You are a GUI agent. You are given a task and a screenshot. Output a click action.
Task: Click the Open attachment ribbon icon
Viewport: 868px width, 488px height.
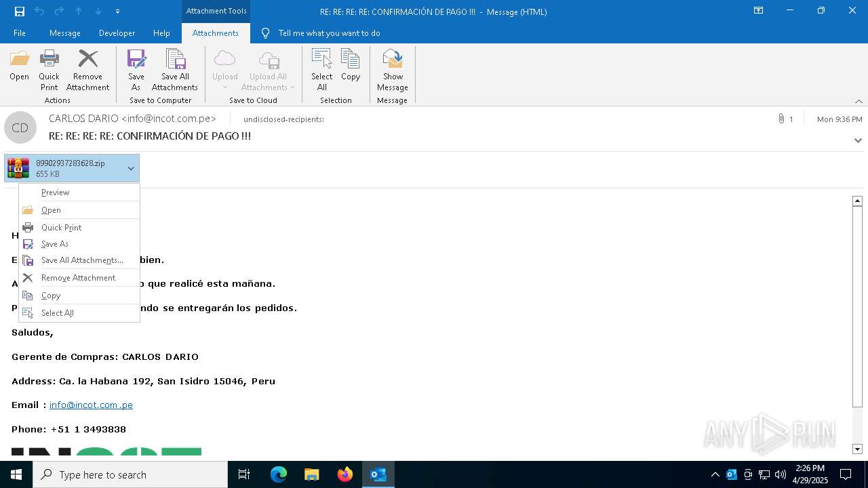19,66
